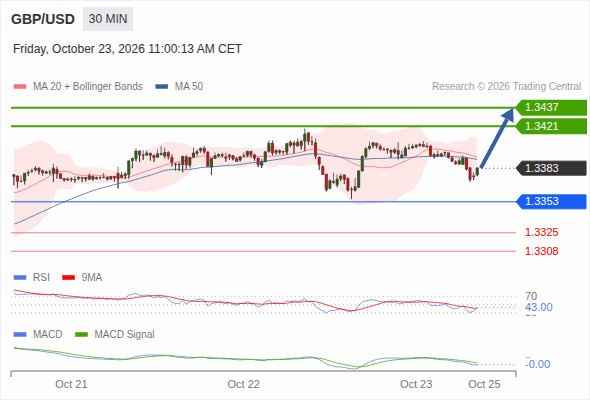The height and width of the screenshot is (400, 590).
Task: Select the 1.3353 blue pivot price tag
Action: click(x=551, y=201)
